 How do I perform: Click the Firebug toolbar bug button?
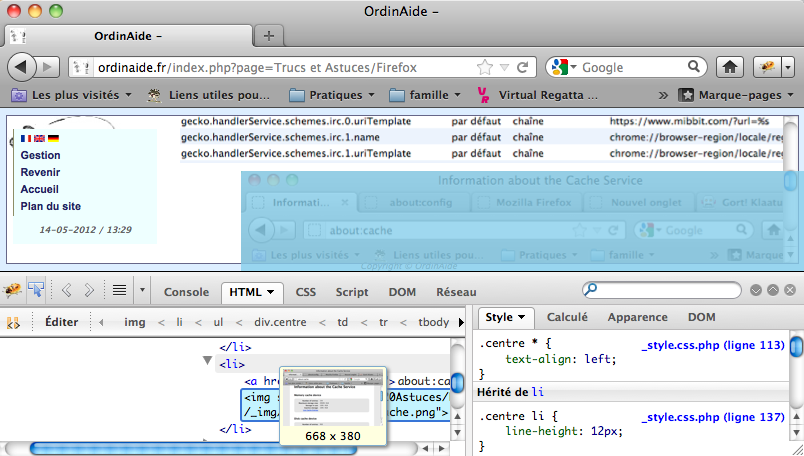coord(768,67)
